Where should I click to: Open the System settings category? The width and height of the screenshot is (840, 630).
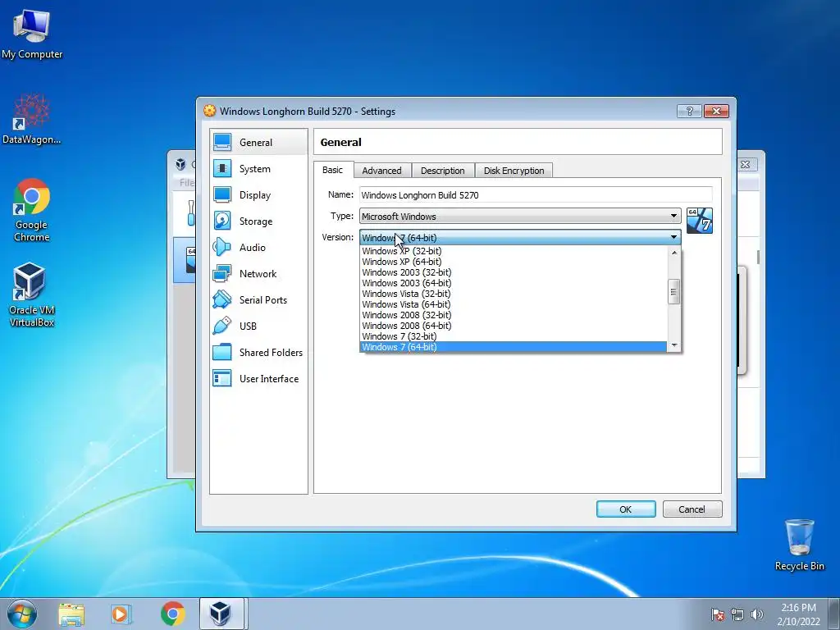click(x=258, y=169)
